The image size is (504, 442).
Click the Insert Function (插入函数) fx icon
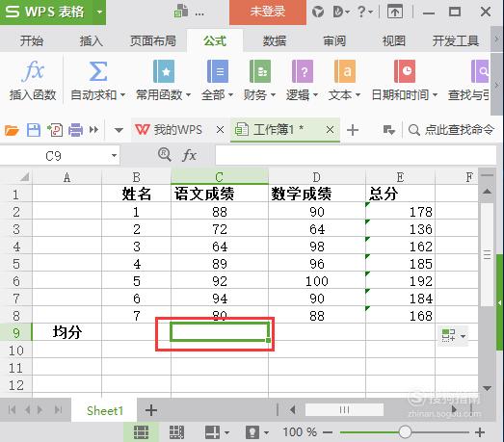[33, 71]
